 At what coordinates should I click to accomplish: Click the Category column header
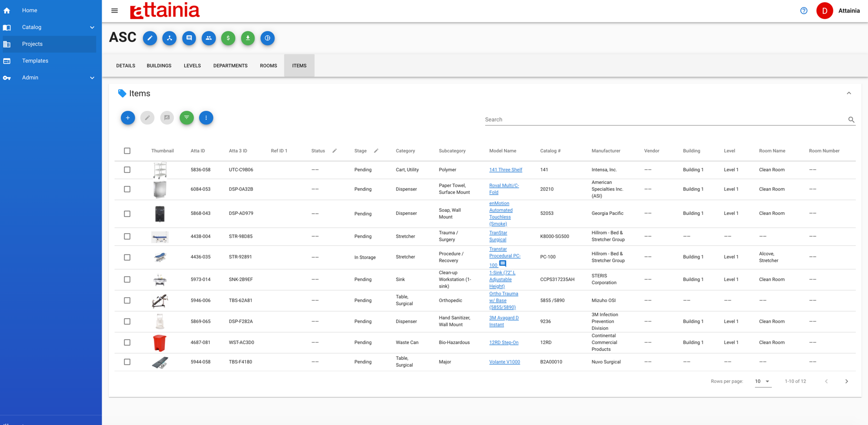click(405, 151)
